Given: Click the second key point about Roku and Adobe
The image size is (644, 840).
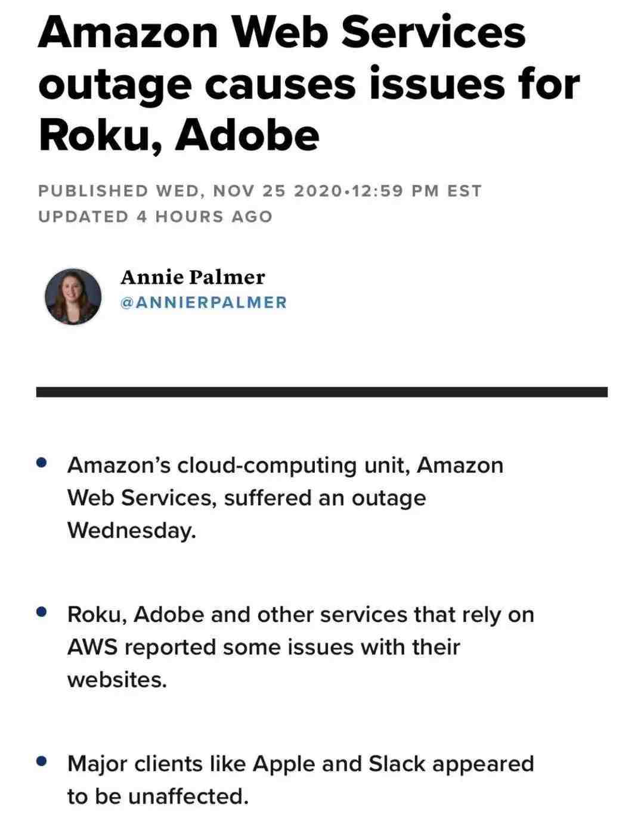Looking at the screenshot, I should click(x=301, y=646).
